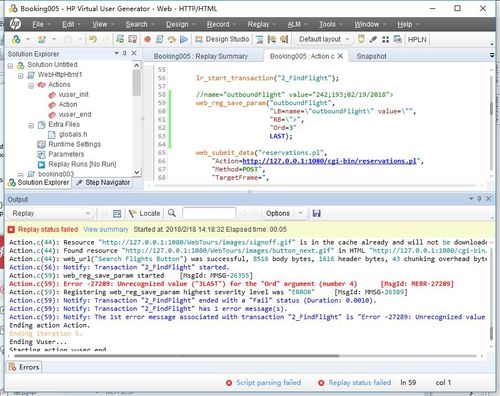The height and width of the screenshot is (396, 500).
Task: Click the red Record button in toolbar
Action: [147, 39]
